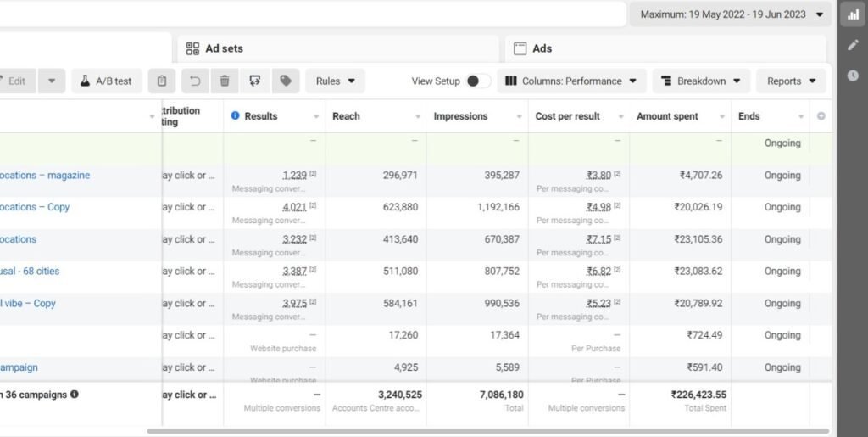Image resolution: width=868 pixels, height=437 pixels.
Task: Click the A/B test button
Action: click(107, 81)
